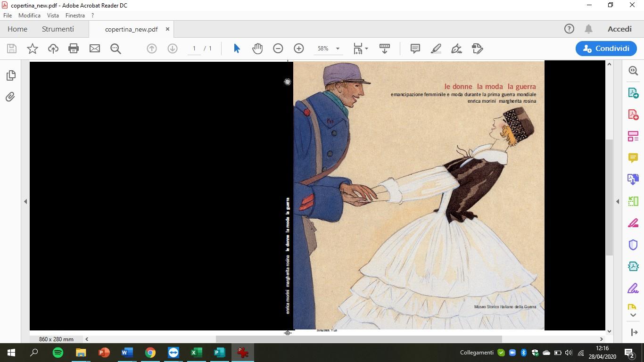This screenshot has width=644, height=362.
Task: Activate the Hand pan tool
Action: (257, 49)
